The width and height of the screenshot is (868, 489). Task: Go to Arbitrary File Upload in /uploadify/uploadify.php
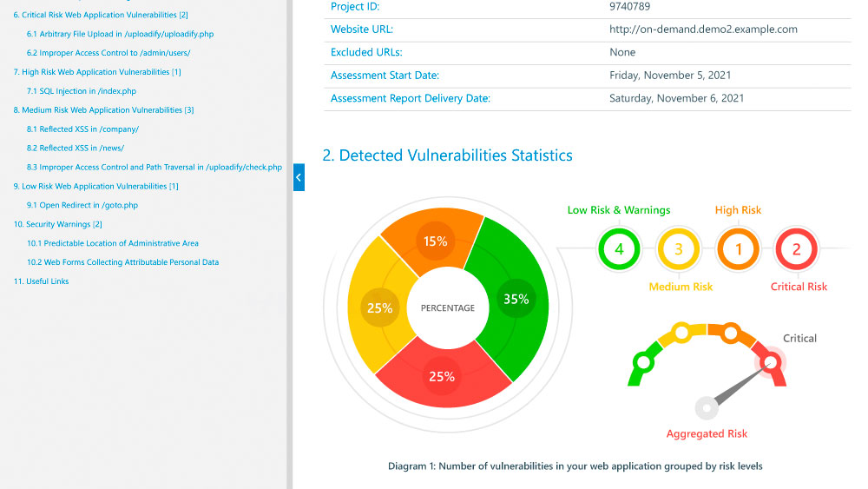120,34
